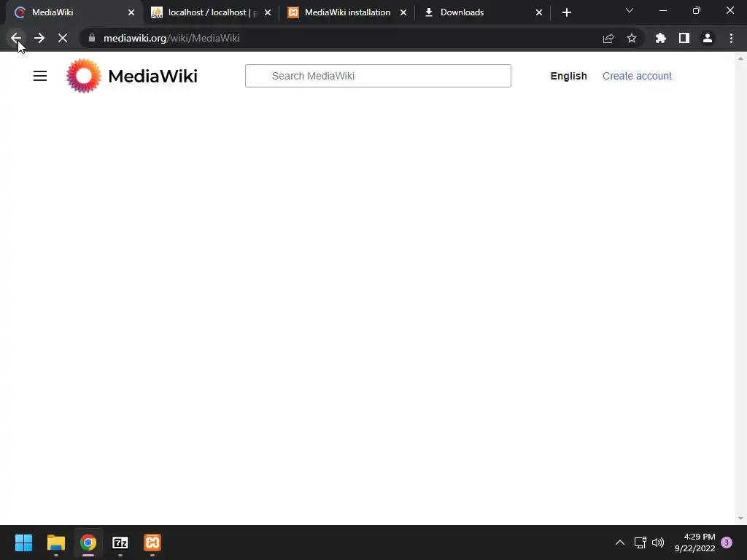Close the MediaWiki tab
Screen dimensions: 747x560
pos(131,12)
